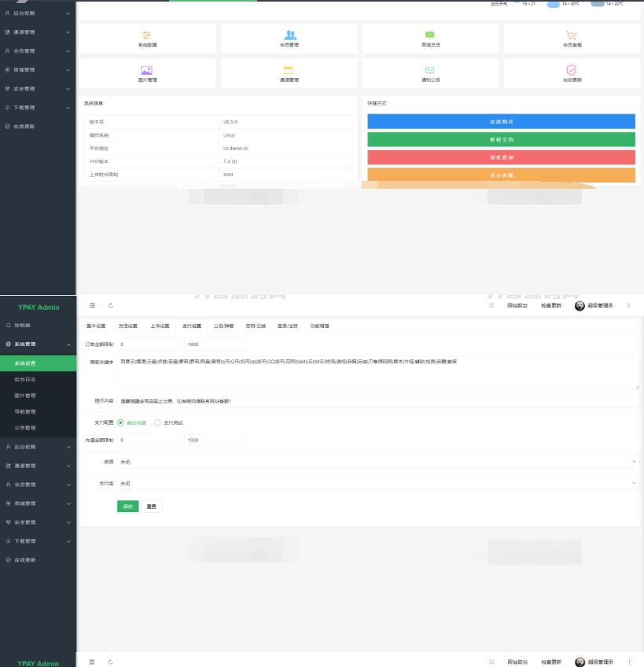Viewport: 644px width, 667px height.
Task: Select the 支付测试 radio option
Action: point(157,422)
